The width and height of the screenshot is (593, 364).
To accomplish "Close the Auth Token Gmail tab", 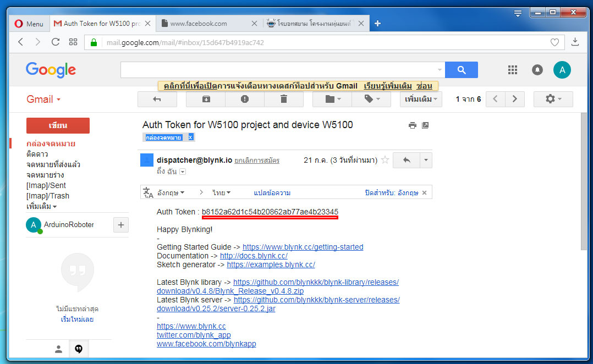I will (148, 24).
